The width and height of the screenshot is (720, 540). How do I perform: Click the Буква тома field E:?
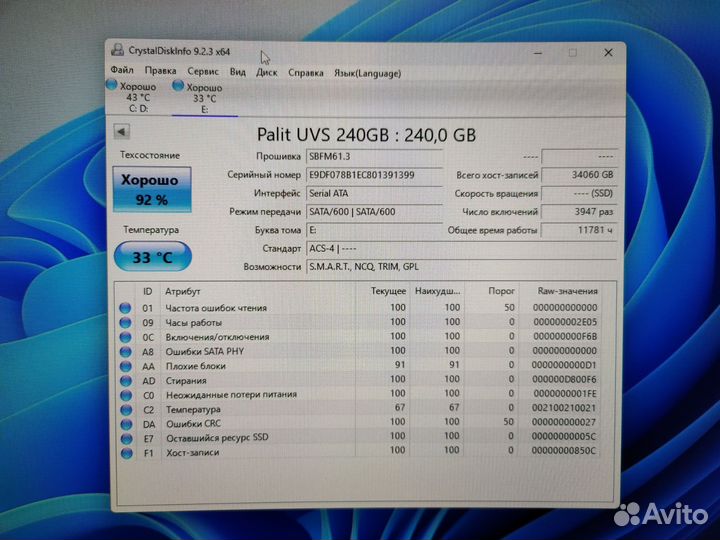[374, 230]
